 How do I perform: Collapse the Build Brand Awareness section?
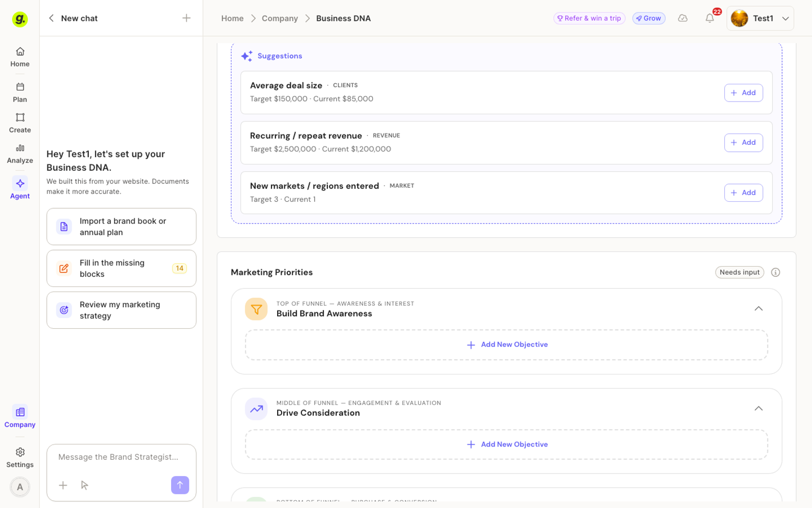tap(758, 308)
